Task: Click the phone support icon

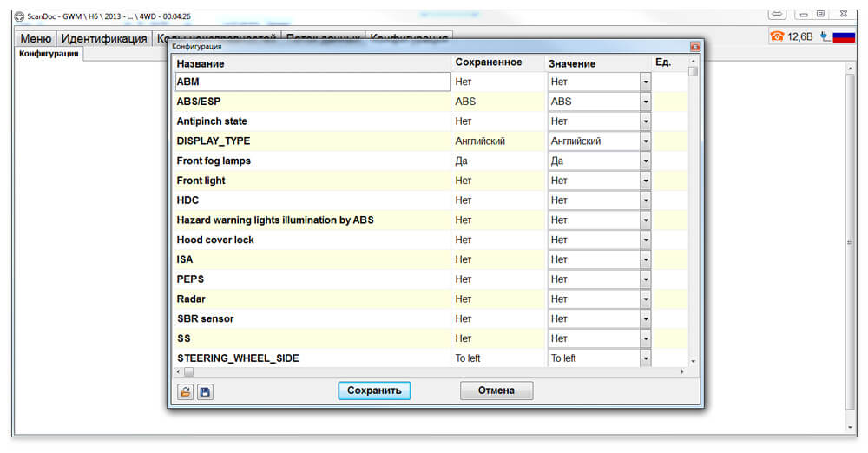Action: coord(777,36)
